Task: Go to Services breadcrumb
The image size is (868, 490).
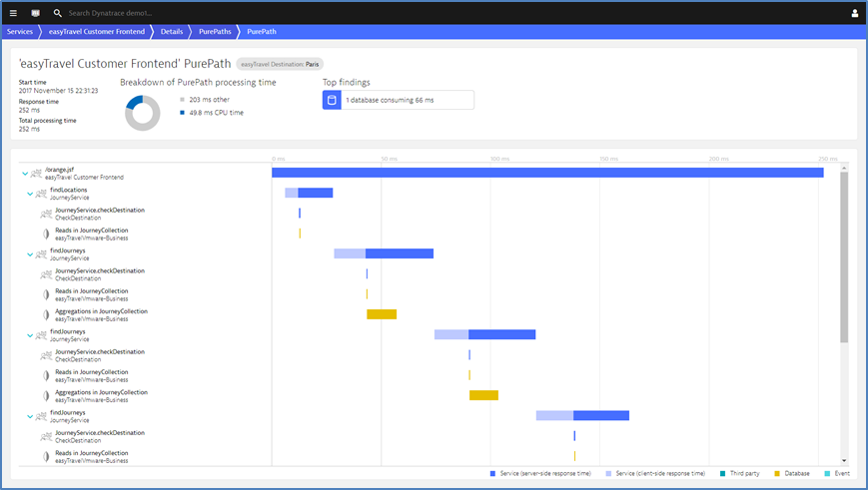Action: [x=20, y=32]
